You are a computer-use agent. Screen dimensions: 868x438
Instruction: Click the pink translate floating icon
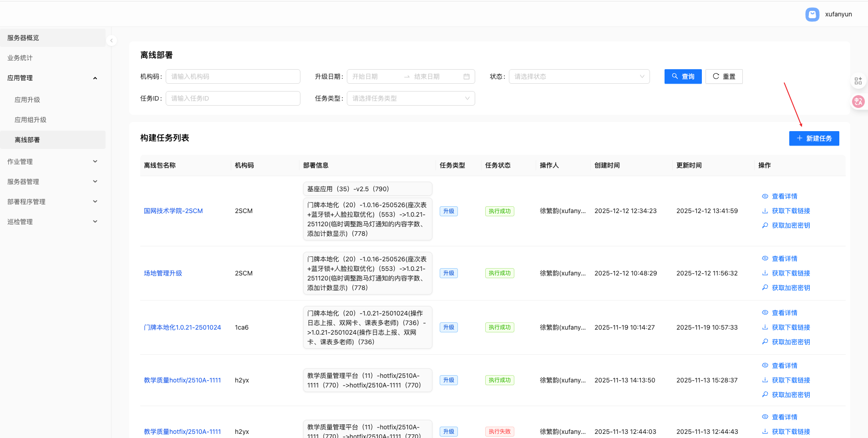point(858,102)
